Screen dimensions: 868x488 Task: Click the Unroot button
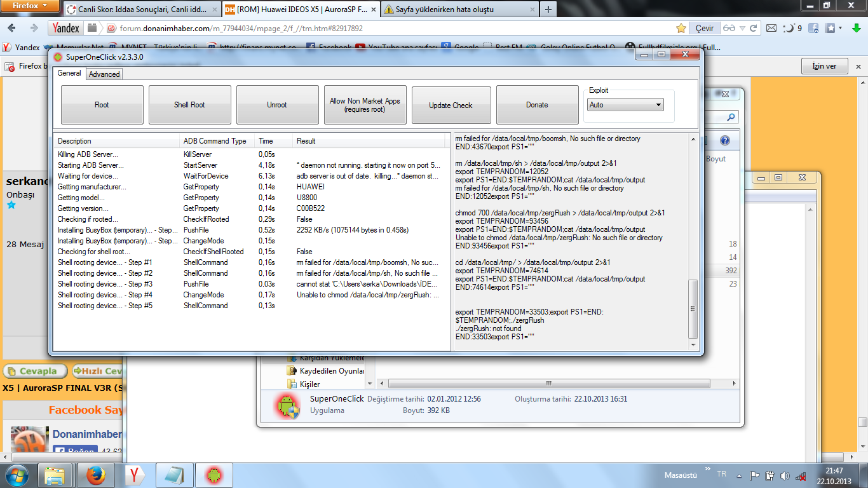(x=277, y=105)
